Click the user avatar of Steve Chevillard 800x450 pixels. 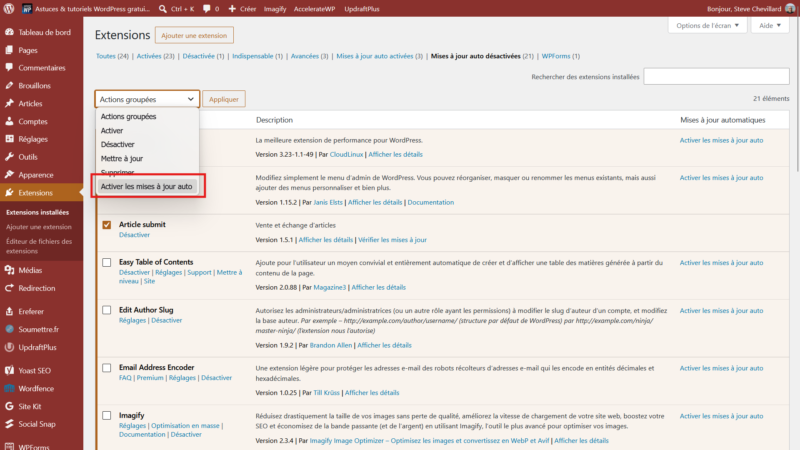(x=790, y=9)
